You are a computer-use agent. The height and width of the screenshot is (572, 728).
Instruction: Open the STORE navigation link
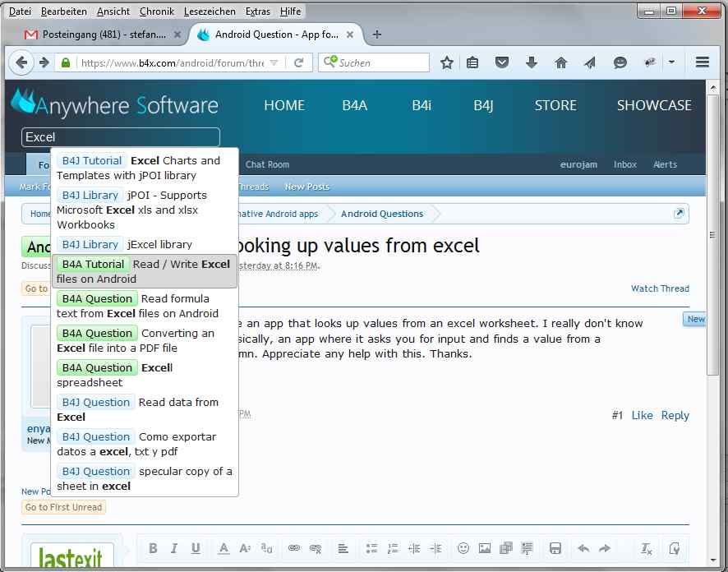[555, 105]
